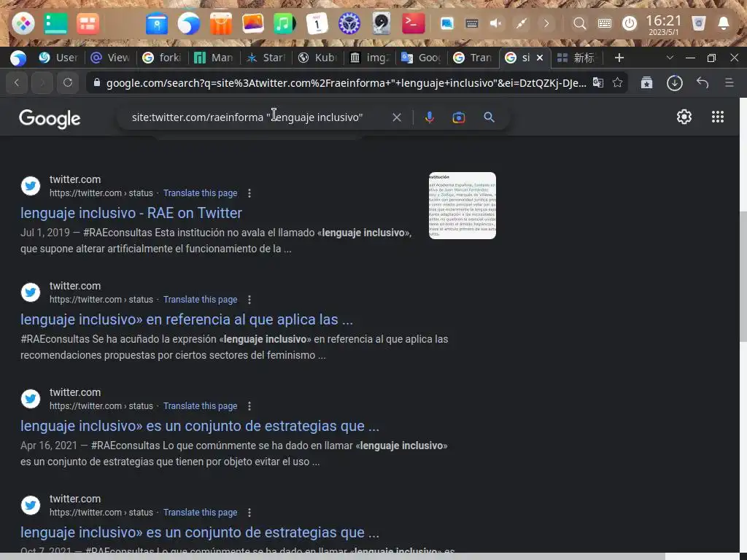
Task: Switch to the Google Translate tab
Action: point(421,58)
